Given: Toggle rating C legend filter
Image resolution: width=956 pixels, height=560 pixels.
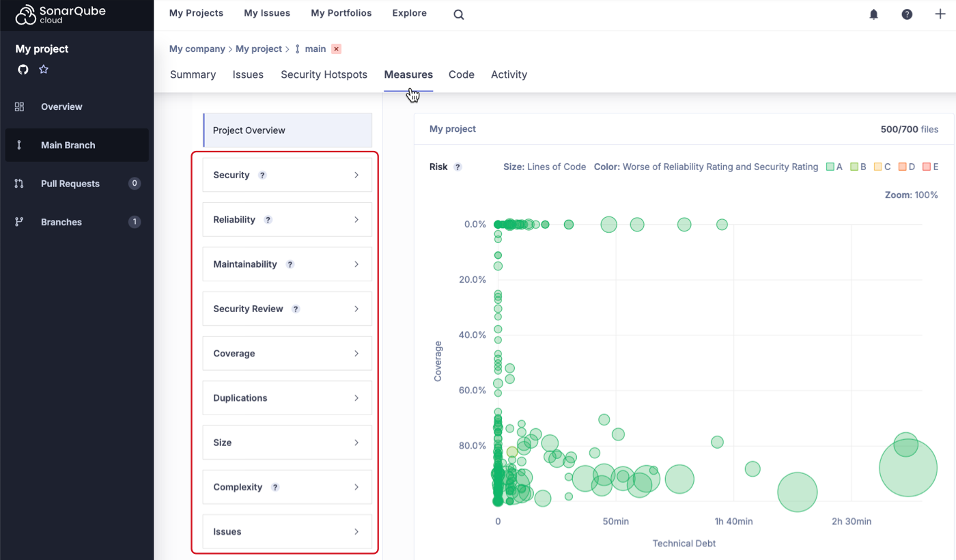Looking at the screenshot, I should click(882, 167).
